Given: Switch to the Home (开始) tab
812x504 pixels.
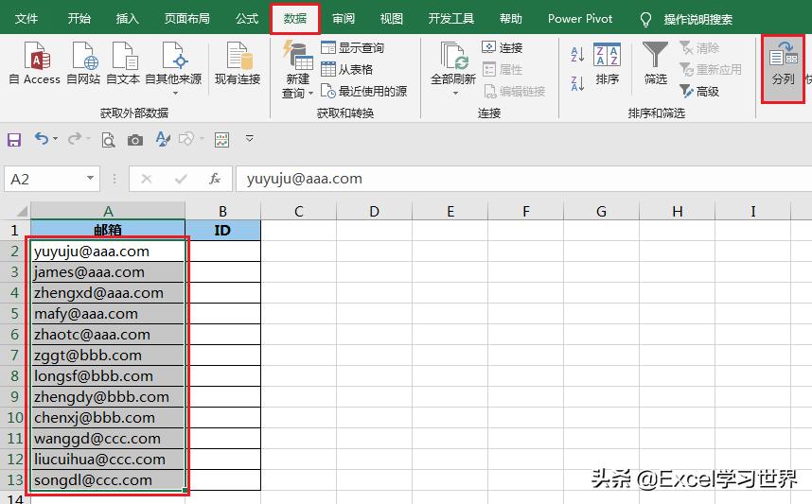Looking at the screenshot, I should point(79,19).
